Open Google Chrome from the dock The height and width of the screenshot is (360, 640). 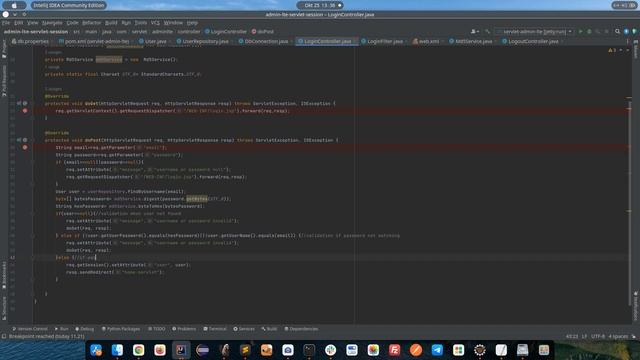(138, 350)
